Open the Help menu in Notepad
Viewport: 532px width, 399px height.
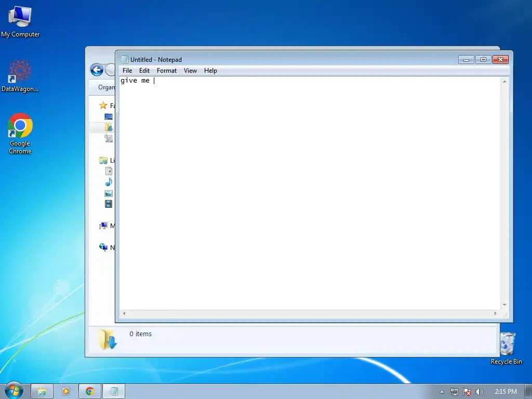[210, 71]
